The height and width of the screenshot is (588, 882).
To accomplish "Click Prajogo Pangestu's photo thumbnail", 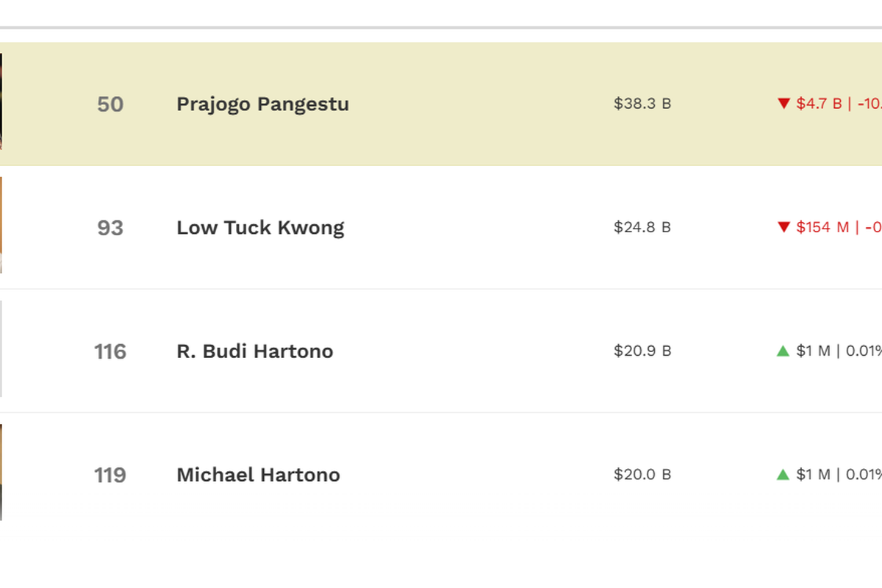I will 1,101.
